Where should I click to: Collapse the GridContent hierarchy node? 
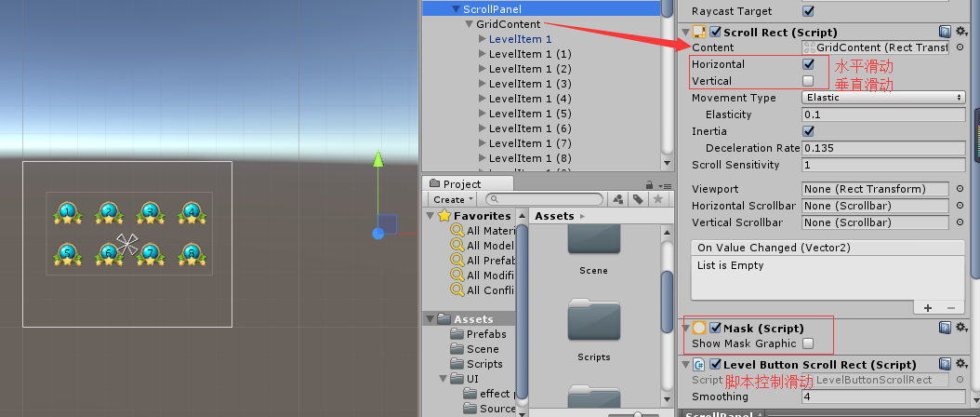(x=469, y=24)
